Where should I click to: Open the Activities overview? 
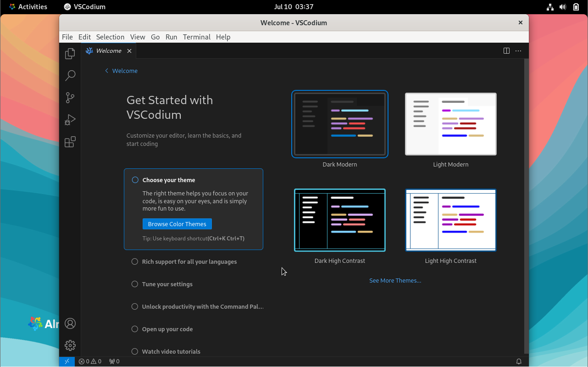[28, 7]
